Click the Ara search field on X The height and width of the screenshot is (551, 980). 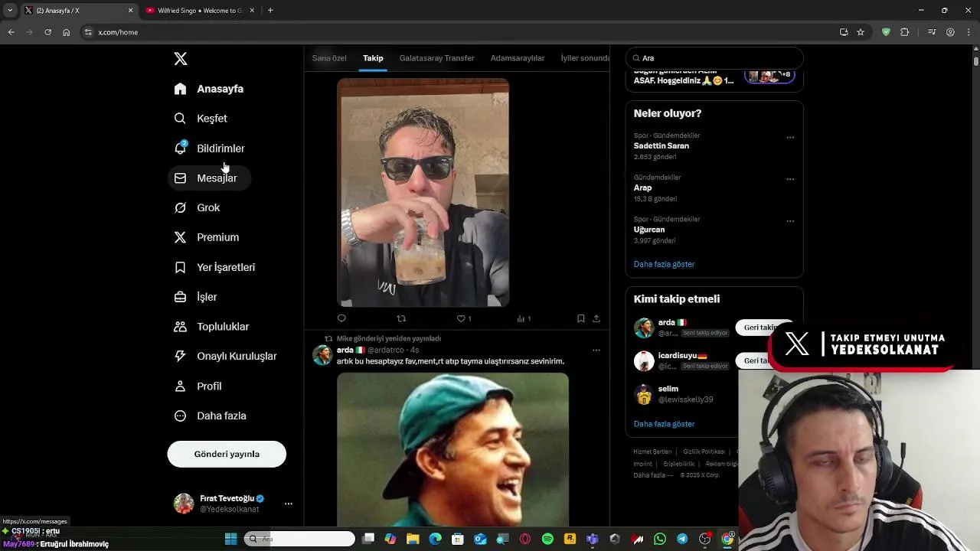point(714,58)
